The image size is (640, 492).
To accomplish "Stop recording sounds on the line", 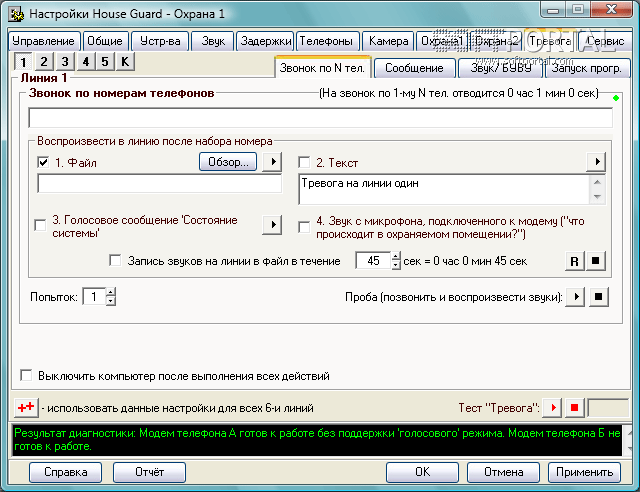I will tap(596, 261).
